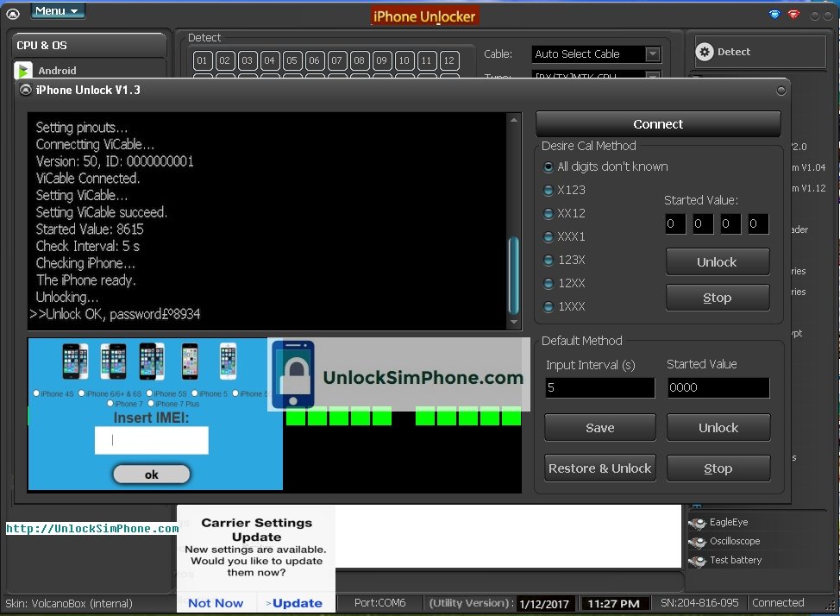Click the Restore & Unlock button
840x616 pixels.
click(x=599, y=468)
